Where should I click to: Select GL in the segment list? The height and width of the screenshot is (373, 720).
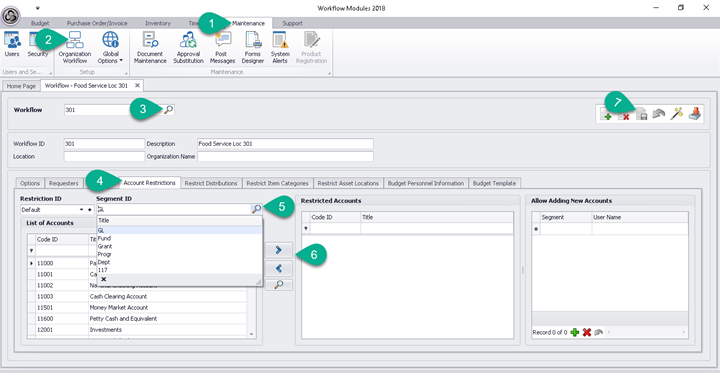point(179,230)
